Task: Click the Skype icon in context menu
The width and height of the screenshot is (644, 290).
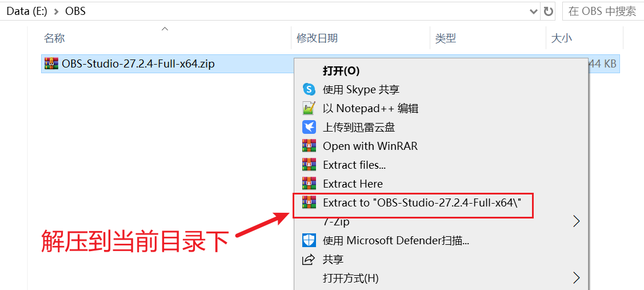Action: 309,89
